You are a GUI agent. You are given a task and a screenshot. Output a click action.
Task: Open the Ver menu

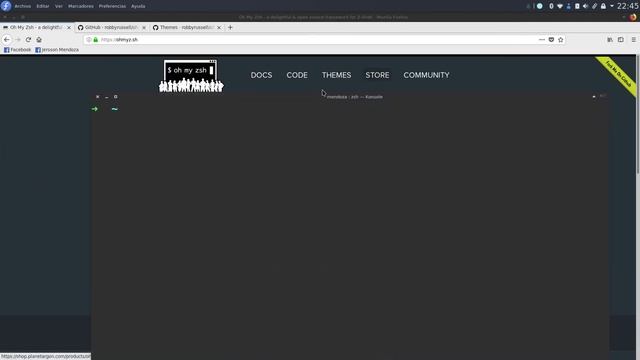(59, 6)
